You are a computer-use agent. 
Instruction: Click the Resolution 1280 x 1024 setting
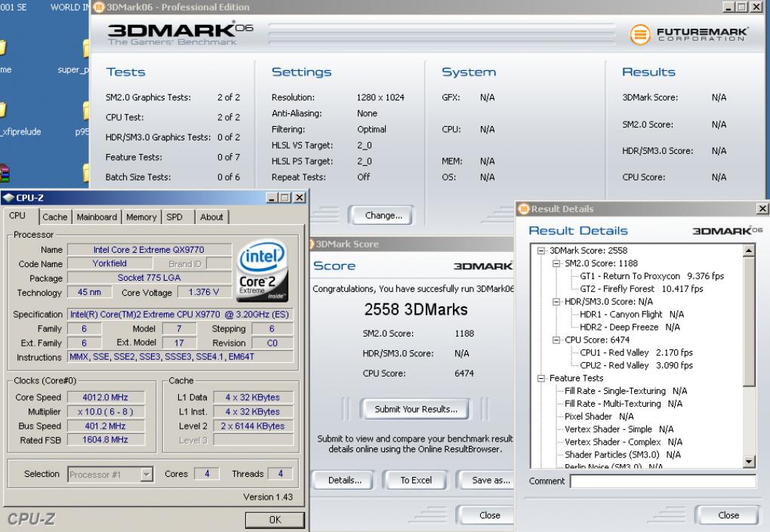click(x=380, y=97)
